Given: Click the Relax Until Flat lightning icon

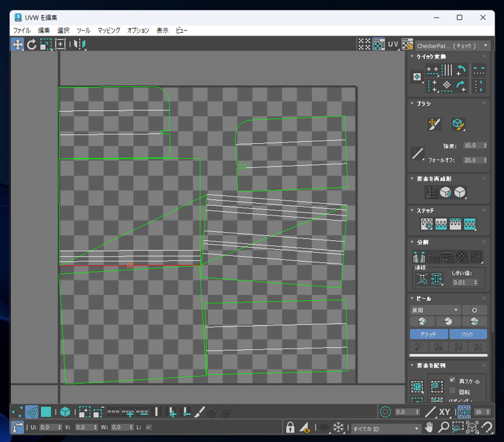Looking at the screenshot, I should 445,192.
